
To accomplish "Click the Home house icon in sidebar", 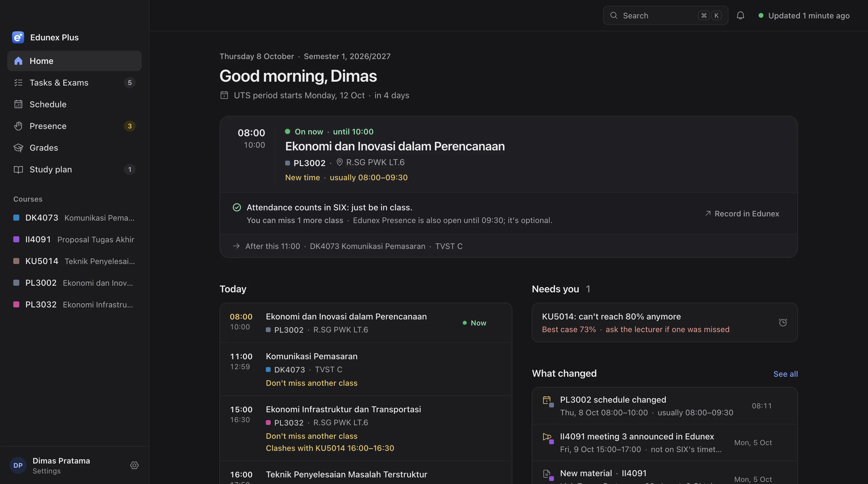I will tap(18, 61).
